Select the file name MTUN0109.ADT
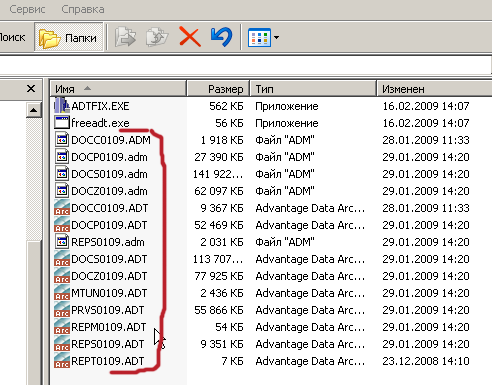Image resolution: width=492 pixels, height=385 pixels. [109, 293]
